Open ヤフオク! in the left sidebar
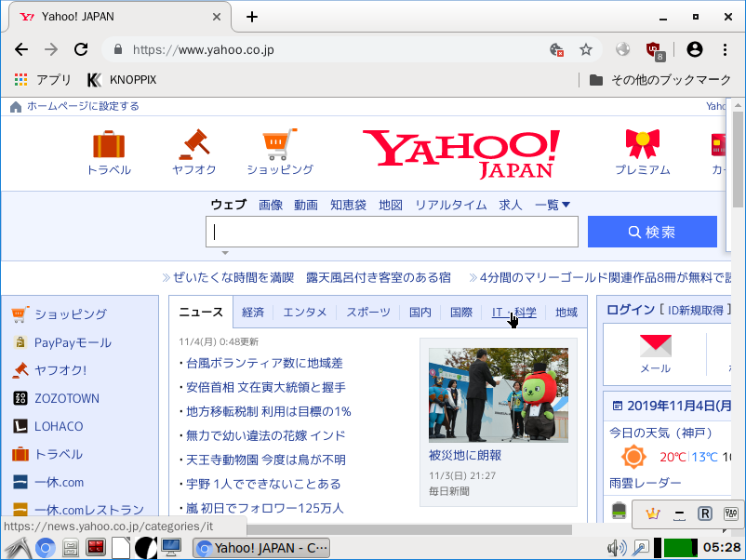 60,370
